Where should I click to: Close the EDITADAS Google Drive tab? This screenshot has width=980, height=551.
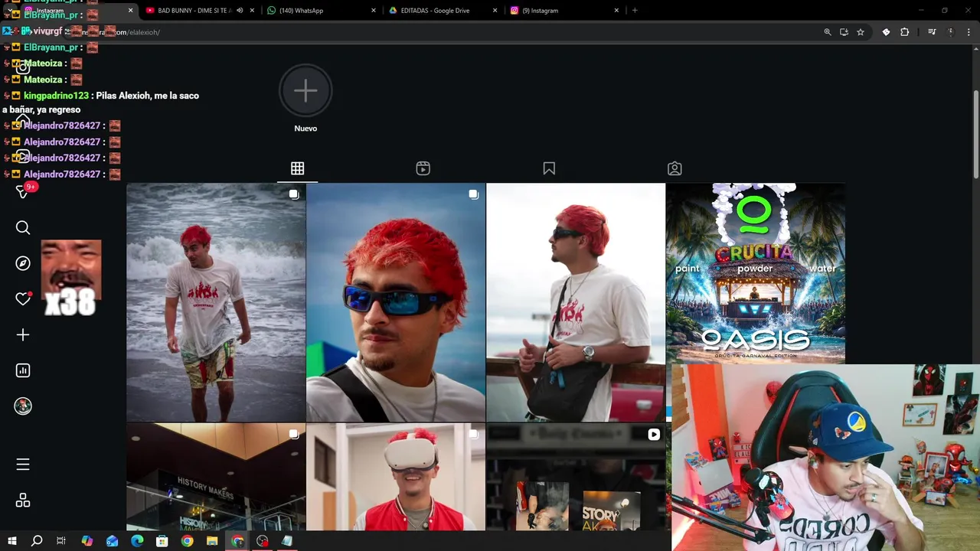click(x=495, y=11)
